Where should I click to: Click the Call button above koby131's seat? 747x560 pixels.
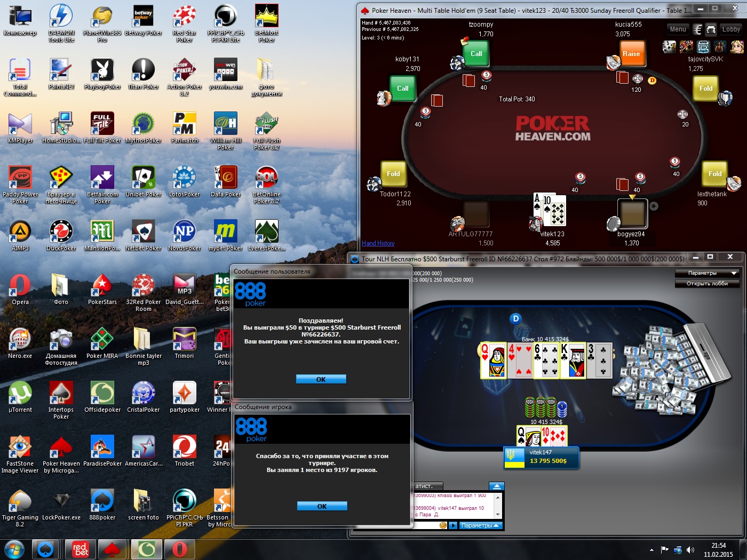coord(403,89)
